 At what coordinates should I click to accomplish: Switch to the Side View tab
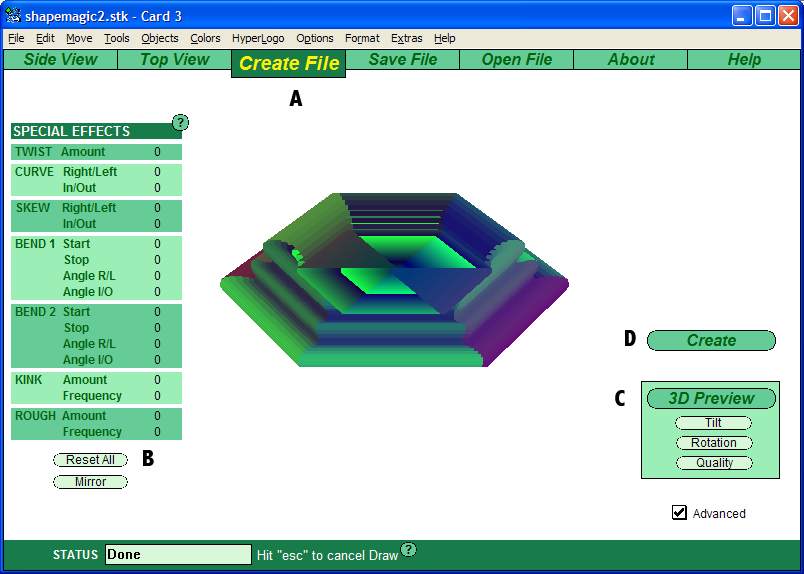pos(60,59)
